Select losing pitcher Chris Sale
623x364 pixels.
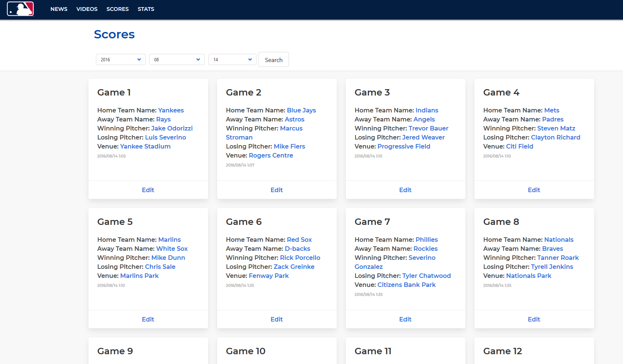pos(160,267)
